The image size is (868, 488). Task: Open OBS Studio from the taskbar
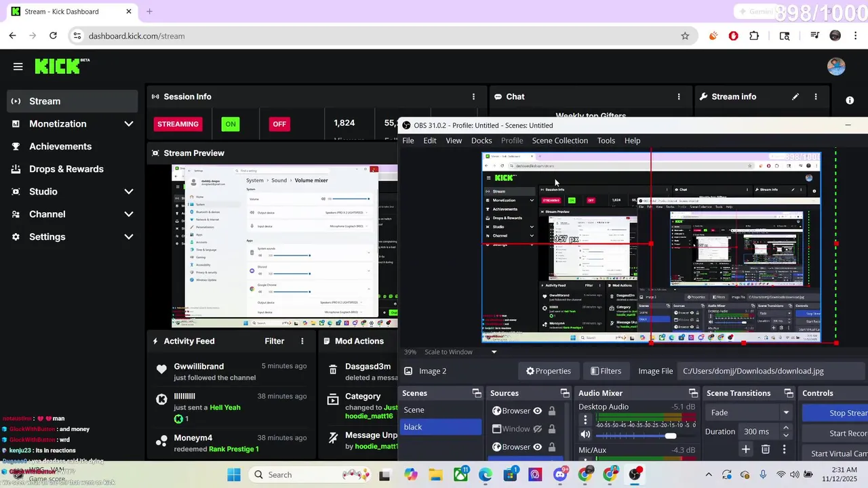point(635,474)
